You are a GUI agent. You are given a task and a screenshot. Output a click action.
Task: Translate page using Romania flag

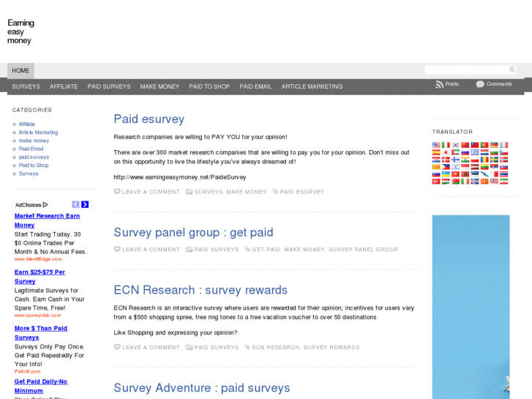tap(484, 160)
